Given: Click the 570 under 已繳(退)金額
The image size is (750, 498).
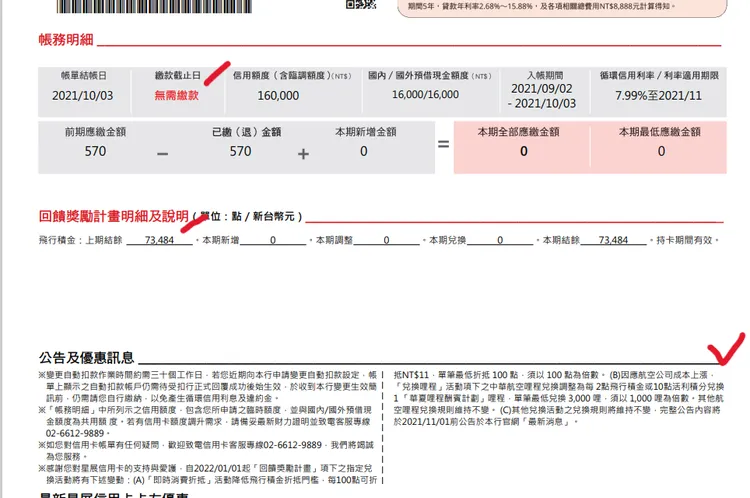Looking at the screenshot, I should pyautogui.click(x=240, y=151).
